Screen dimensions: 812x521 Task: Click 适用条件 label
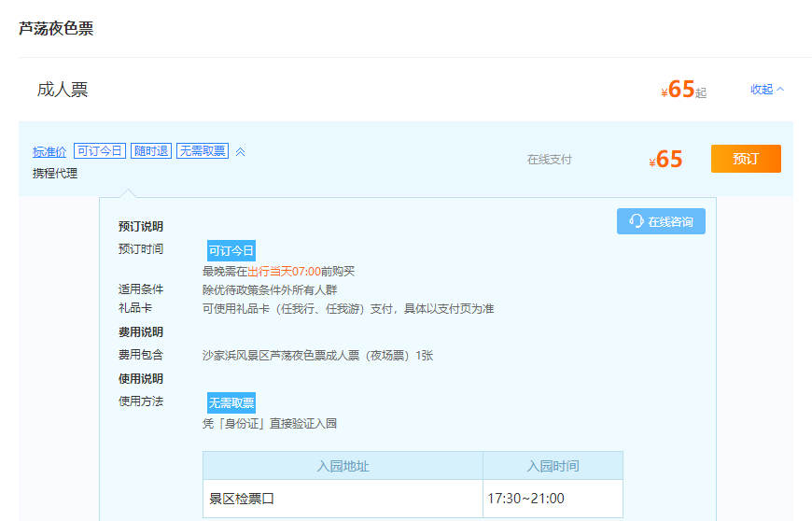[140, 289]
